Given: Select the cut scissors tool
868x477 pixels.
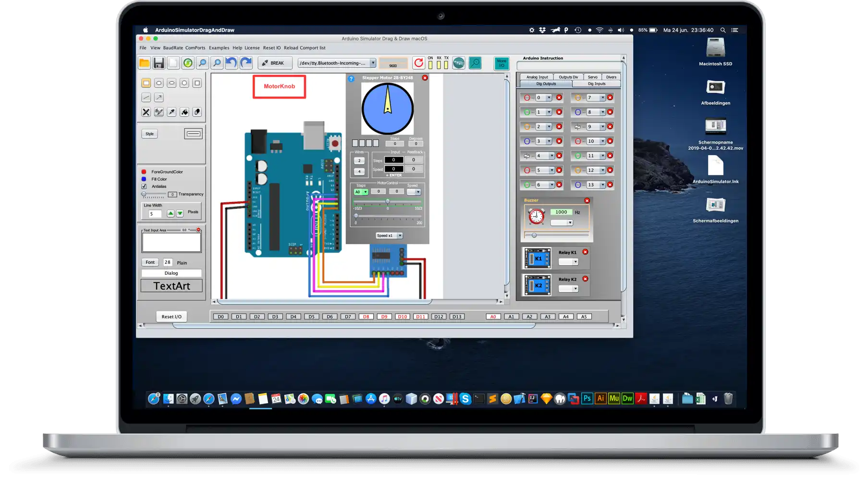Looking at the screenshot, I should (x=146, y=112).
